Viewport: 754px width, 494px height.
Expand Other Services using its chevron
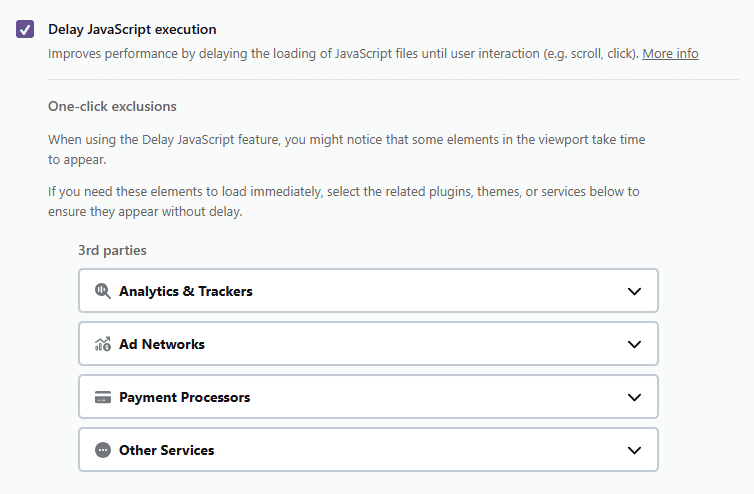(x=634, y=450)
